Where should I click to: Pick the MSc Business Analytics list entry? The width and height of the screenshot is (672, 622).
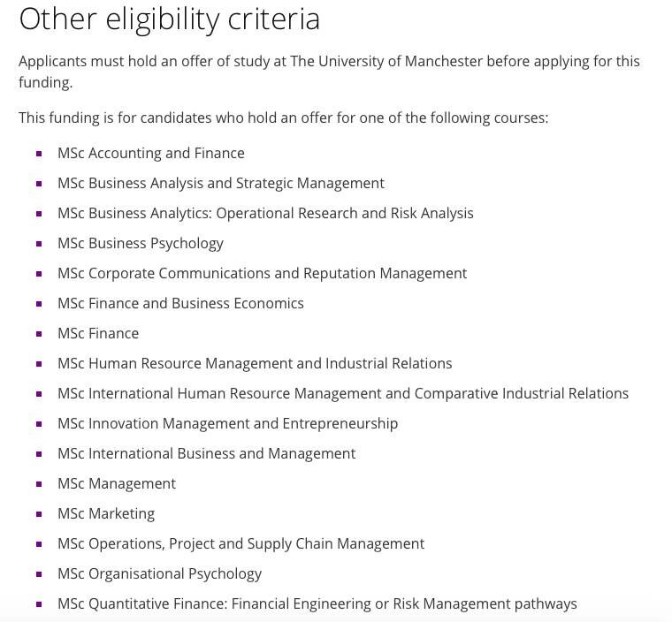(x=265, y=213)
